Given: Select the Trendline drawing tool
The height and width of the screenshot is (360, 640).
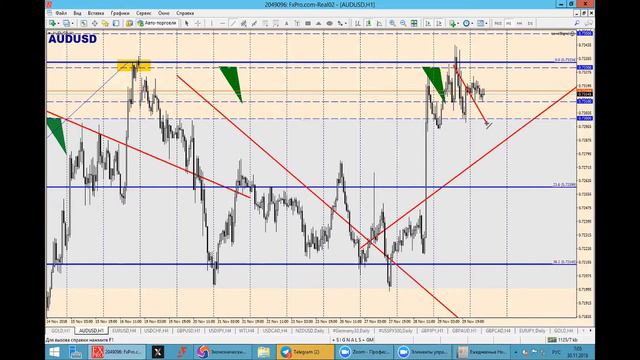Looking at the screenshot, I should pyautogui.click(x=233, y=23).
